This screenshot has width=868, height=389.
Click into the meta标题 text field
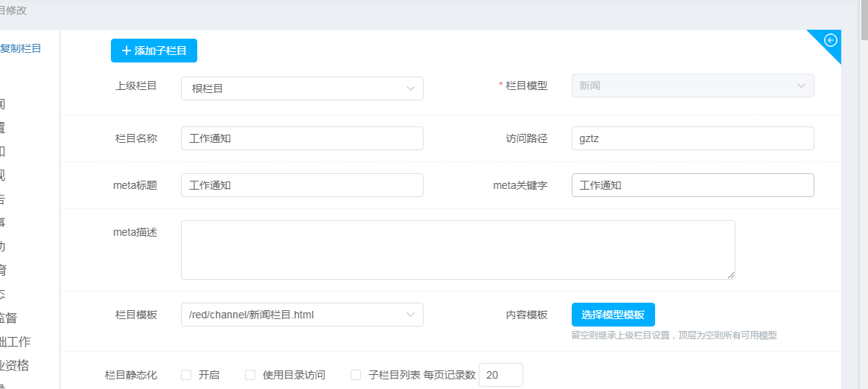pyautogui.click(x=301, y=185)
